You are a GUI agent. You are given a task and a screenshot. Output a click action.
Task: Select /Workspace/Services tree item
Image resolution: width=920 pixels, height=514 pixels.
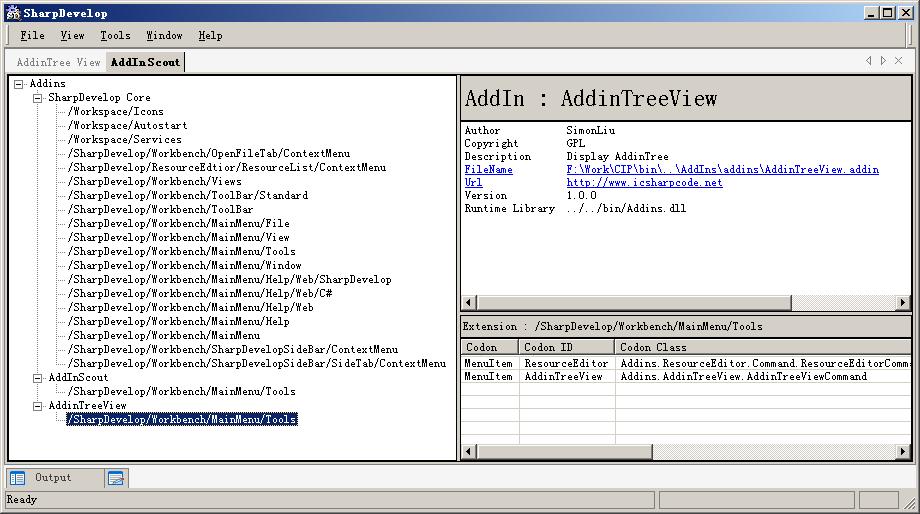point(124,140)
